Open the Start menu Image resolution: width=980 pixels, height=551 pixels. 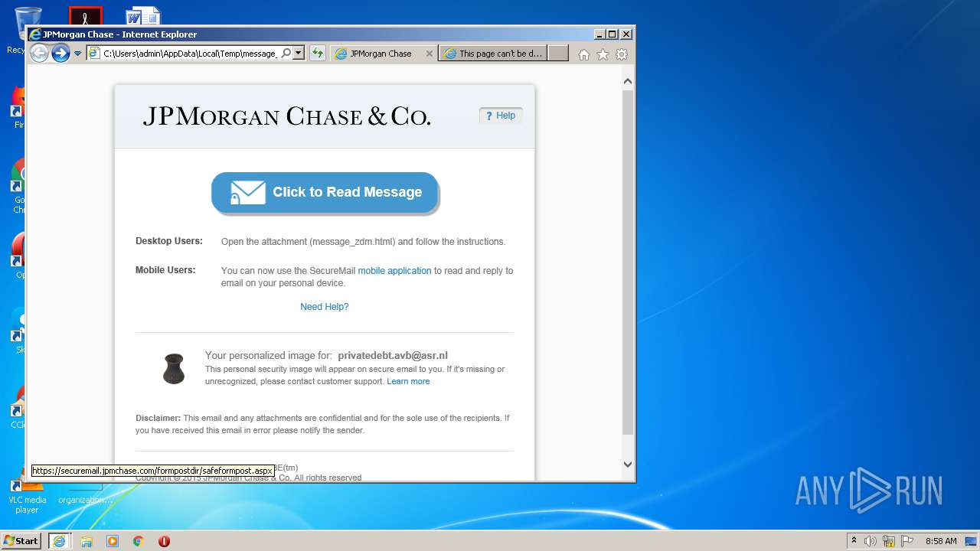point(21,540)
